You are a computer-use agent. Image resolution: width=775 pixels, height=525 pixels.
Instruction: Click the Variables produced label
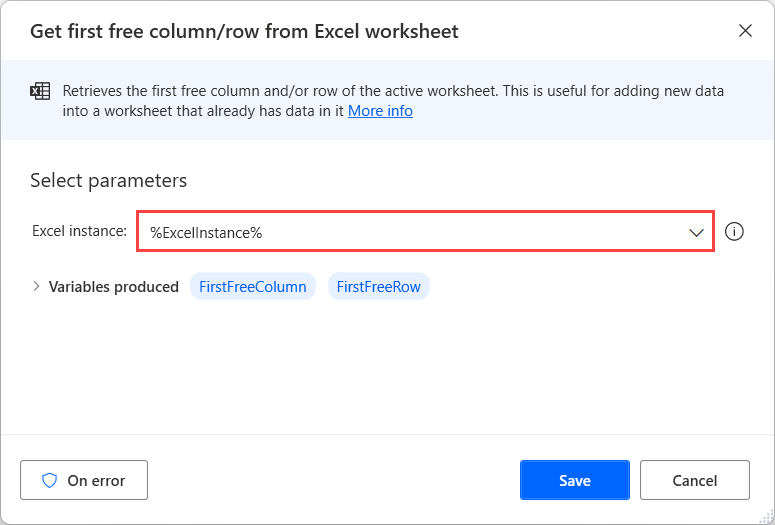pos(114,287)
